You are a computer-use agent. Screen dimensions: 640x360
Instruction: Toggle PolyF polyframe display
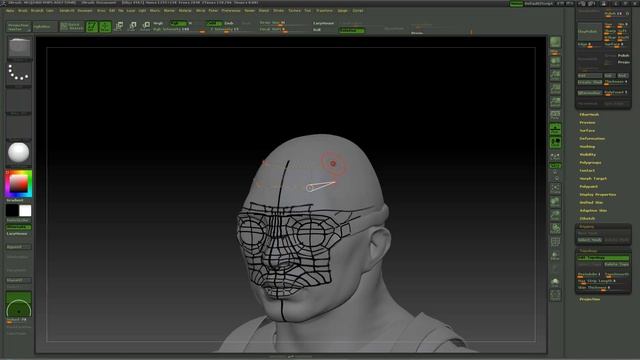(555, 242)
